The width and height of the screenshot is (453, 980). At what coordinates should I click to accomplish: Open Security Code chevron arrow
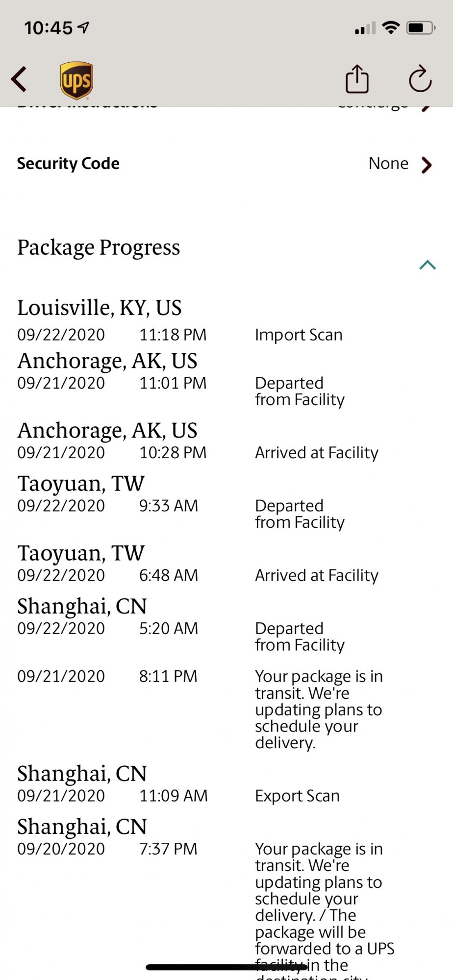pyautogui.click(x=427, y=165)
